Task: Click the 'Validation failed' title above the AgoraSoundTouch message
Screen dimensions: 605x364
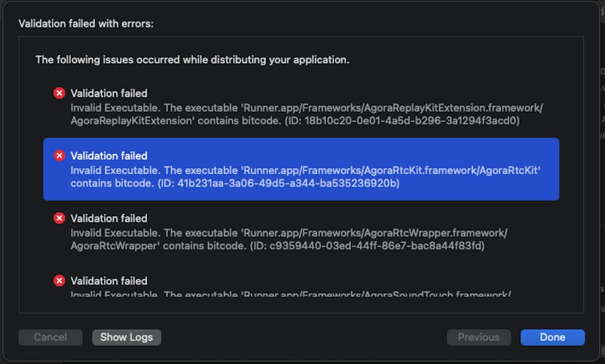Action: 109,281
